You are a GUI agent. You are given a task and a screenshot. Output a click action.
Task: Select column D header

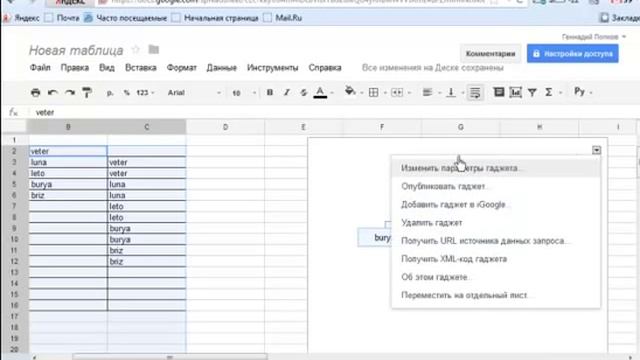[225, 127]
